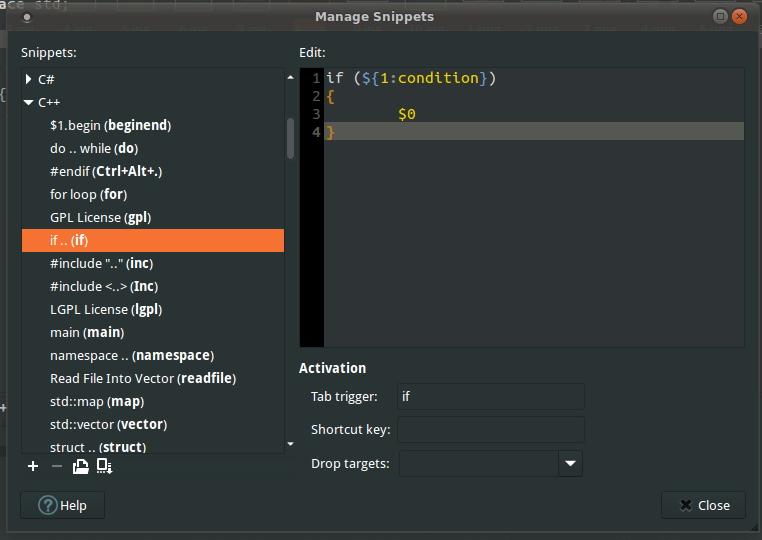Close window with the red X button

click(x=739, y=17)
